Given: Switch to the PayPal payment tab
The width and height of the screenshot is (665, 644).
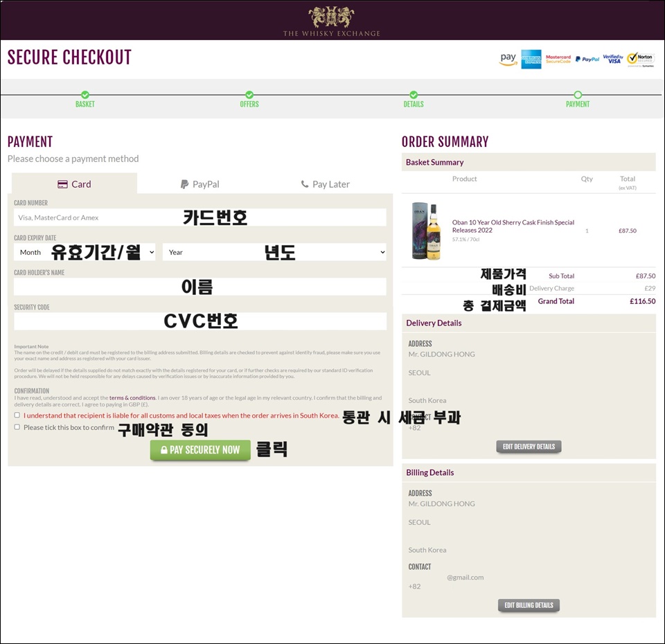Looking at the screenshot, I should [199, 184].
